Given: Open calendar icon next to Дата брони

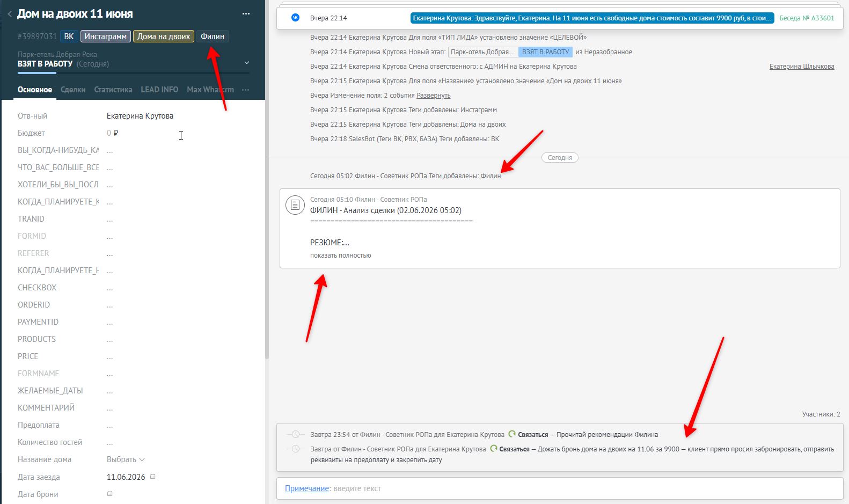Looking at the screenshot, I should (110, 494).
